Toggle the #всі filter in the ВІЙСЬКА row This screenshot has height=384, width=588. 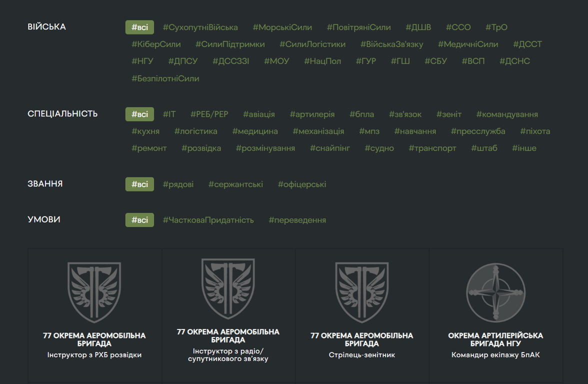click(x=139, y=27)
